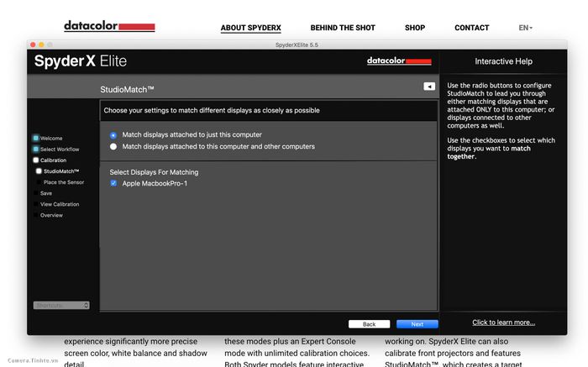Click the Welcome step in sidebar
This screenshot has height=367, width=588.
point(51,139)
